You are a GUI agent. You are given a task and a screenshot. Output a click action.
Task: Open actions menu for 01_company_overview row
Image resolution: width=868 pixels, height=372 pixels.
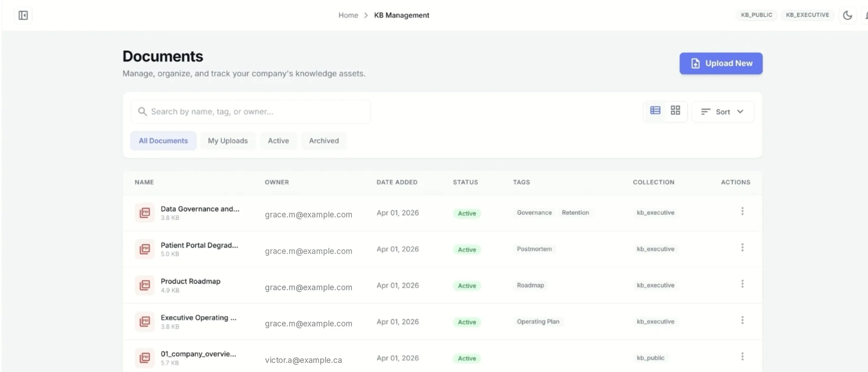(742, 356)
